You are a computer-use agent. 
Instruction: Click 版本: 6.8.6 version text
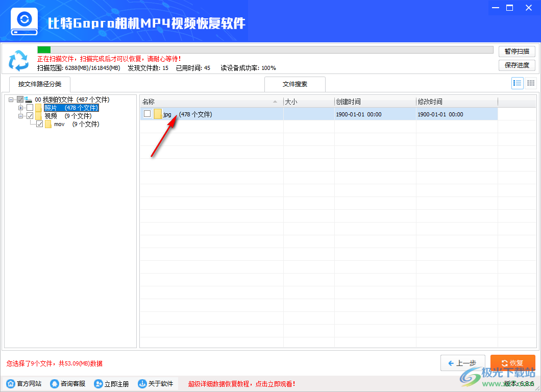tap(519, 384)
